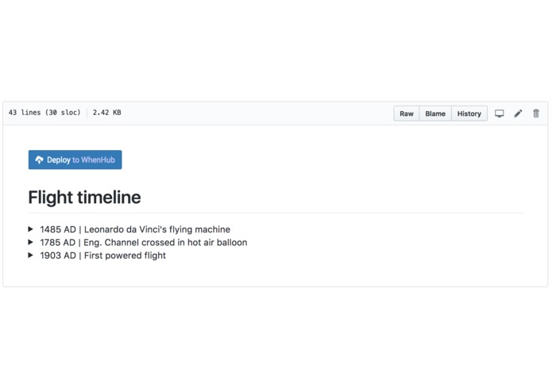Screen dimensions: 552x392
Task: Select the text "1785 AD | Eng. Channel crossed in hot air balloon"
Action: coord(144,242)
